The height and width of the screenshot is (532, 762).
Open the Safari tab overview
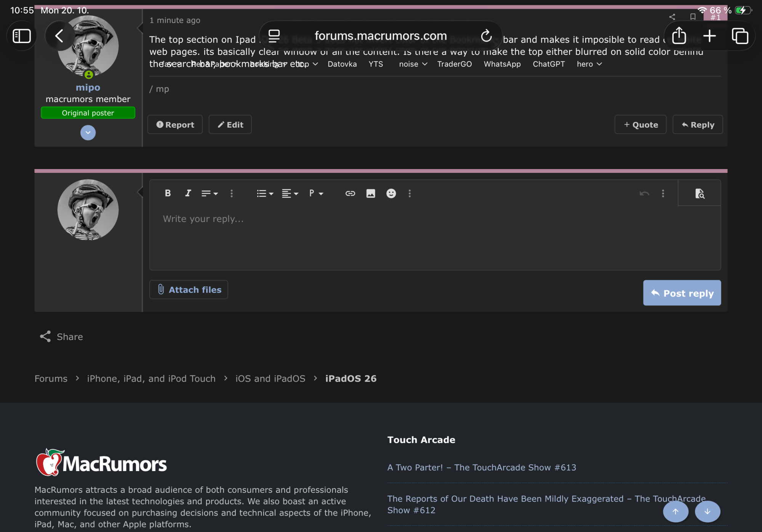pos(740,36)
